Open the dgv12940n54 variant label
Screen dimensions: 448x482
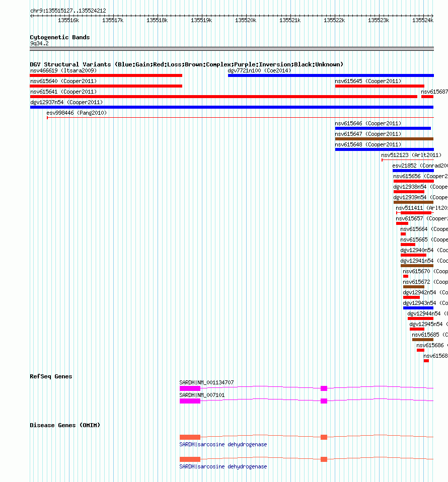pyautogui.click(x=424, y=250)
